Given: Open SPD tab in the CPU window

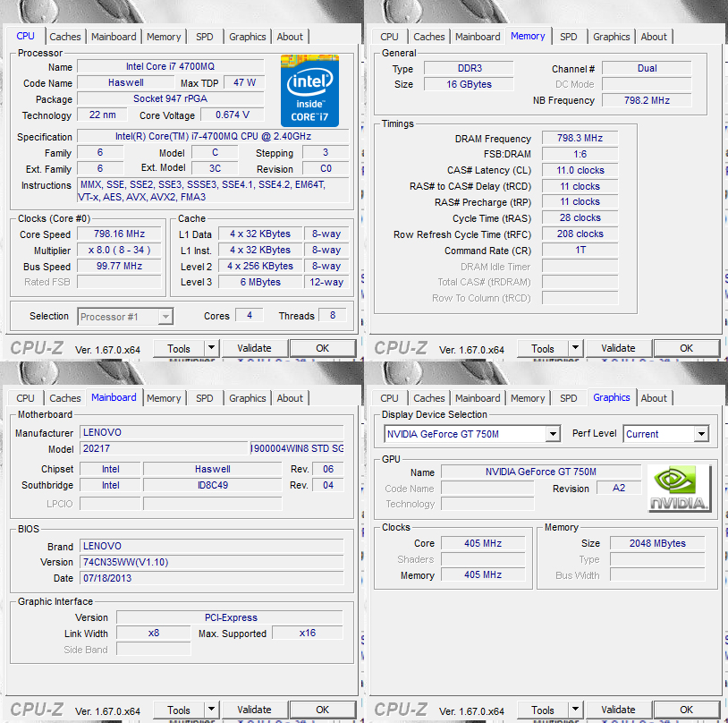Looking at the screenshot, I should pos(204,37).
